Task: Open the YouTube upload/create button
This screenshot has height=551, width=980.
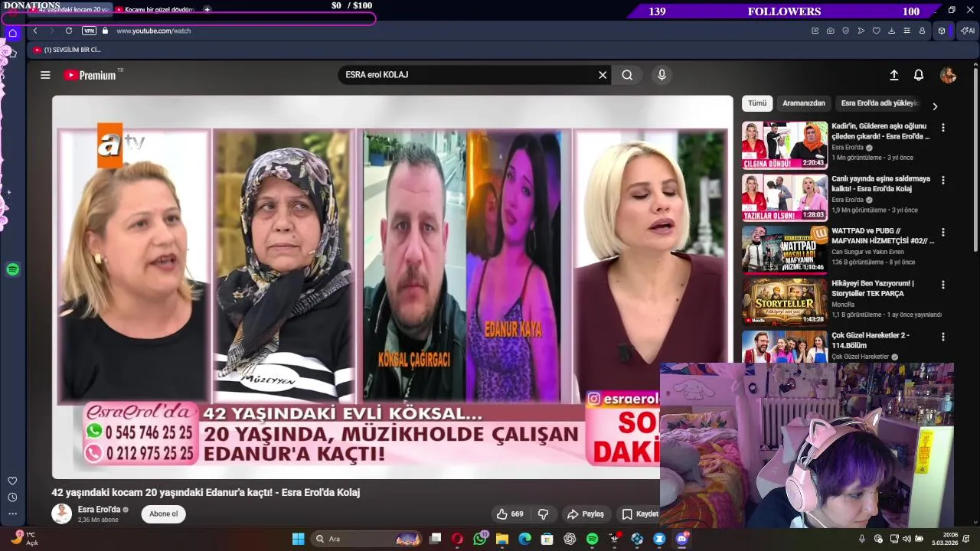Action: pyautogui.click(x=893, y=75)
